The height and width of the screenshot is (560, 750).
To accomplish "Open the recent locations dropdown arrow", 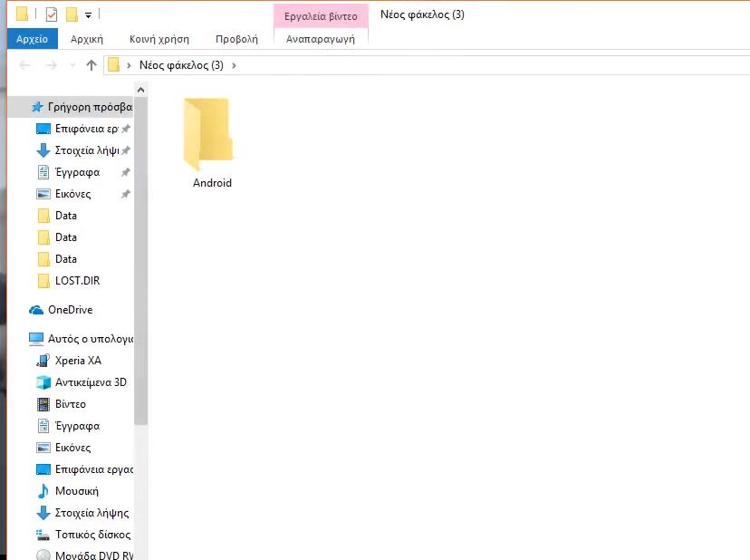I will pyautogui.click(x=72, y=65).
